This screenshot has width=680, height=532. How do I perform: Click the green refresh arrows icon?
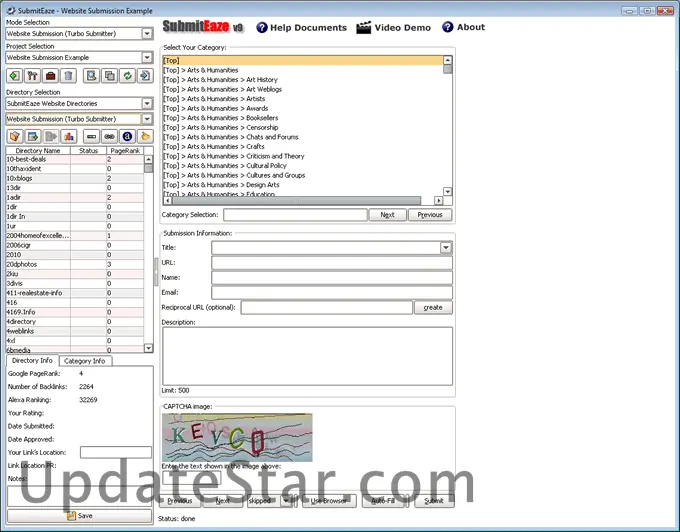pos(127,76)
